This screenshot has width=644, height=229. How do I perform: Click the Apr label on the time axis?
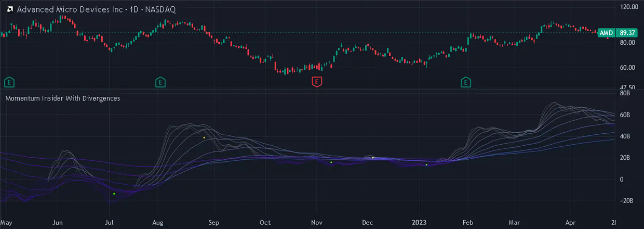point(570,222)
